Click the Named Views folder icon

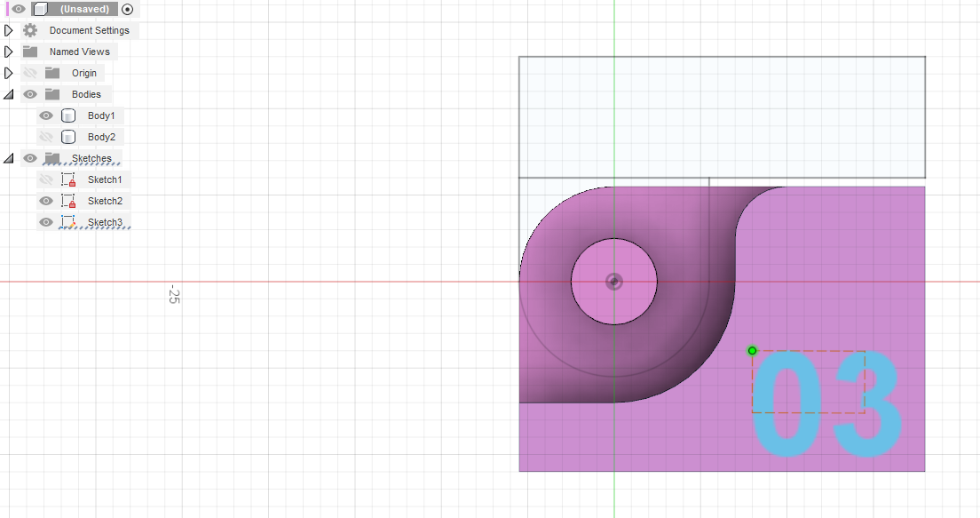click(30, 52)
